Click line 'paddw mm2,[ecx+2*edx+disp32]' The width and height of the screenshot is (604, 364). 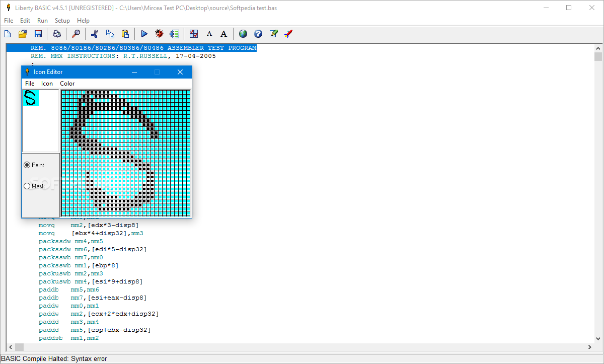point(99,314)
